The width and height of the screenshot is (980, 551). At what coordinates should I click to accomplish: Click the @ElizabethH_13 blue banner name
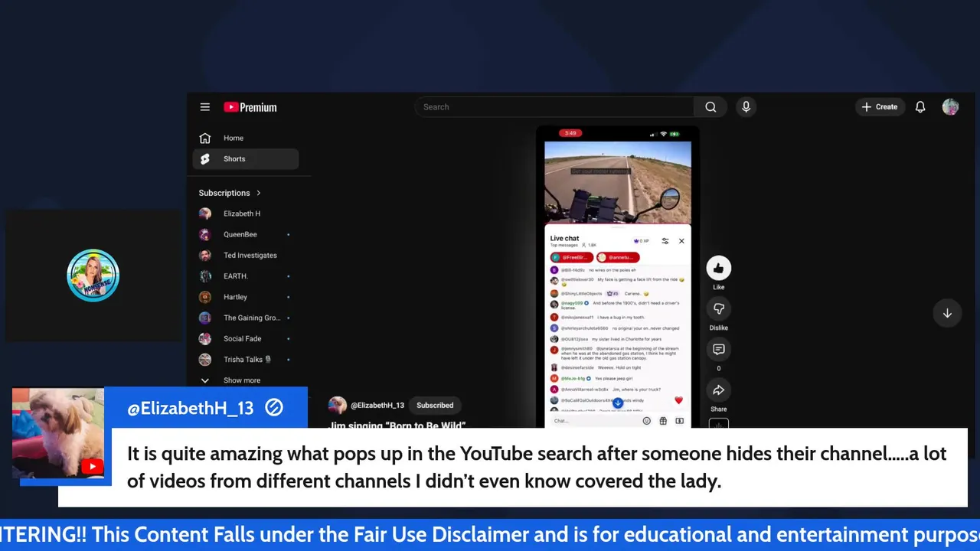coord(190,409)
